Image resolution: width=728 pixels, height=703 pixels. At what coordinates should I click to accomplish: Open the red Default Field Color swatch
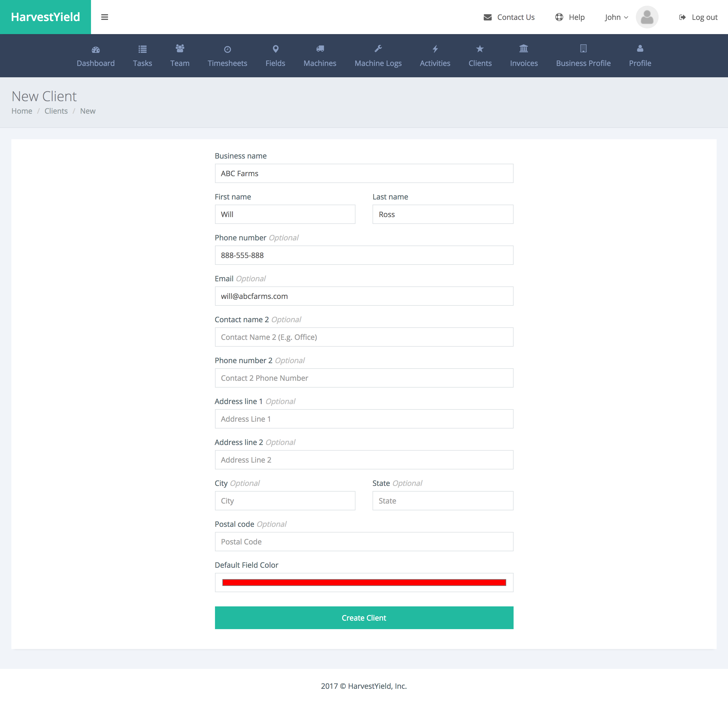click(x=364, y=582)
